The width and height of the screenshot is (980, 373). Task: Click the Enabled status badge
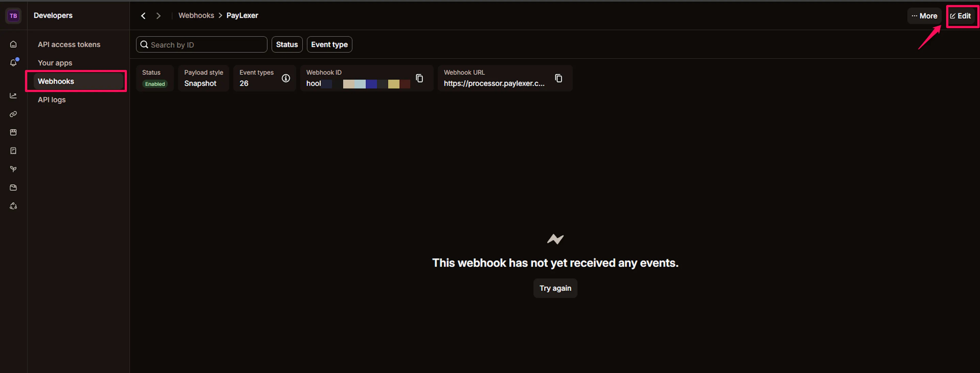click(155, 84)
